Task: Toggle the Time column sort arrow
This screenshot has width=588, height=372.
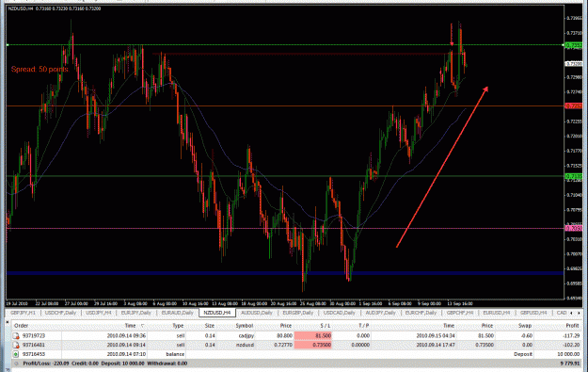Action: click(x=142, y=326)
